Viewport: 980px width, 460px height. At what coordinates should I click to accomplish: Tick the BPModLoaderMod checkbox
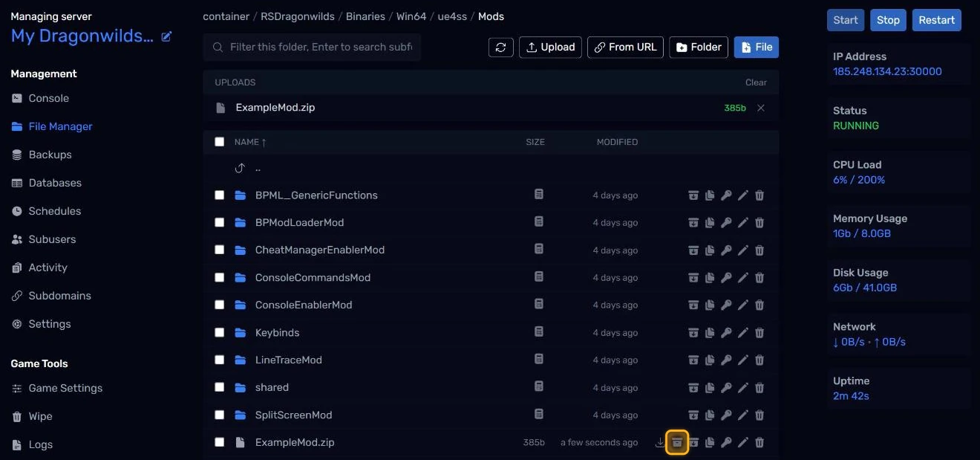(219, 222)
